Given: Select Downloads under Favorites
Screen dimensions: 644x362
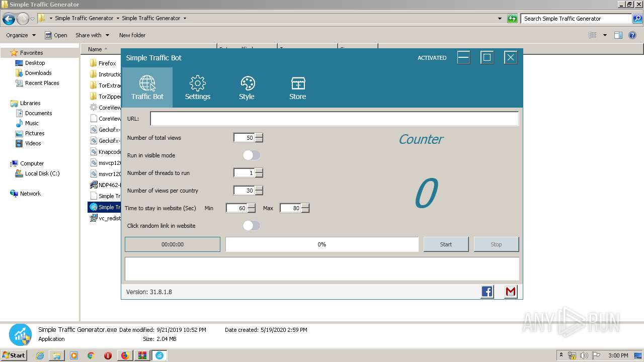Looking at the screenshot, I should point(38,73).
